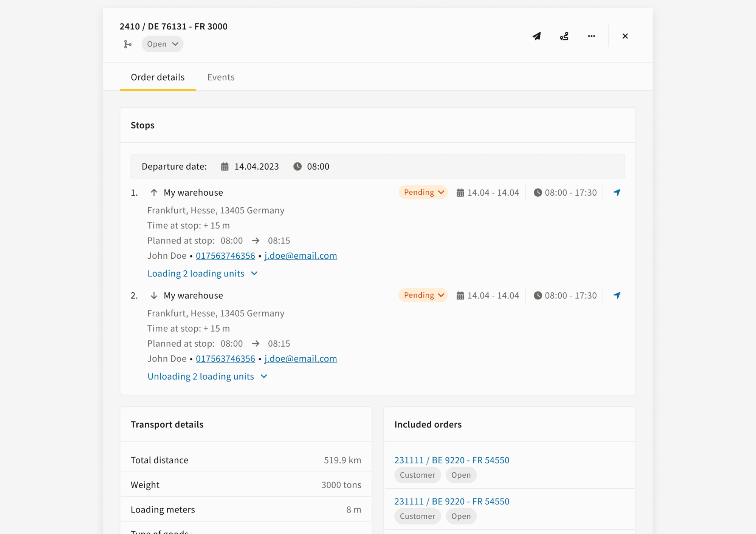Click departure date field 14.04.2023
Image resolution: width=756 pixels, height=534 pixels.
coord(256,167)
